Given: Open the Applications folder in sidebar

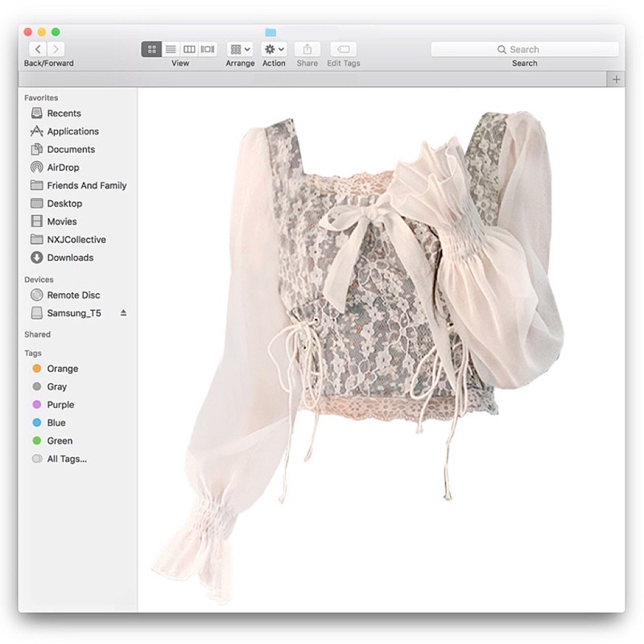Looking at the screenshot, I should tap(72, 131).
